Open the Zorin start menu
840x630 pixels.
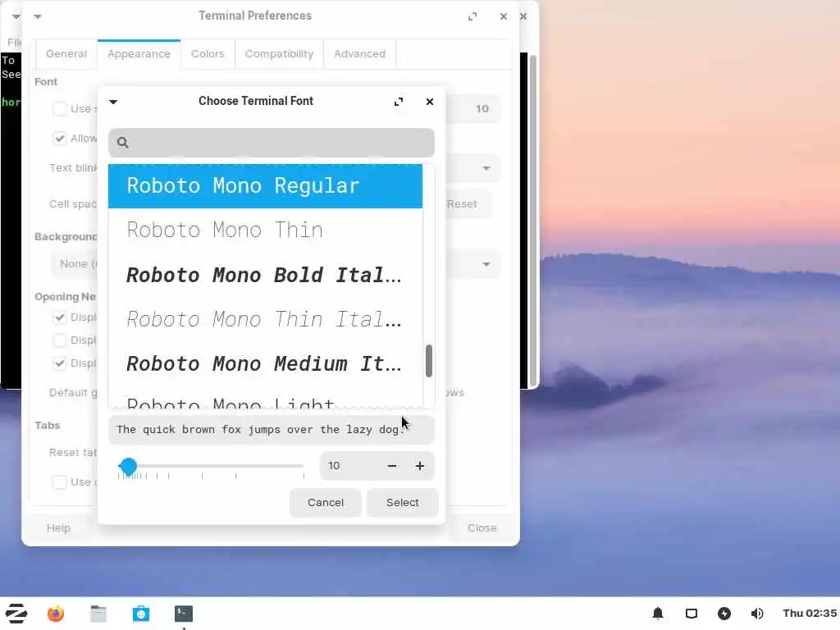16,614
